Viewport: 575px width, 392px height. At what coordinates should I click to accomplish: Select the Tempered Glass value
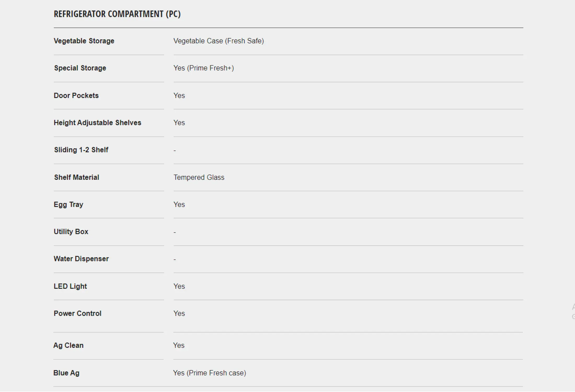(199, 177)
